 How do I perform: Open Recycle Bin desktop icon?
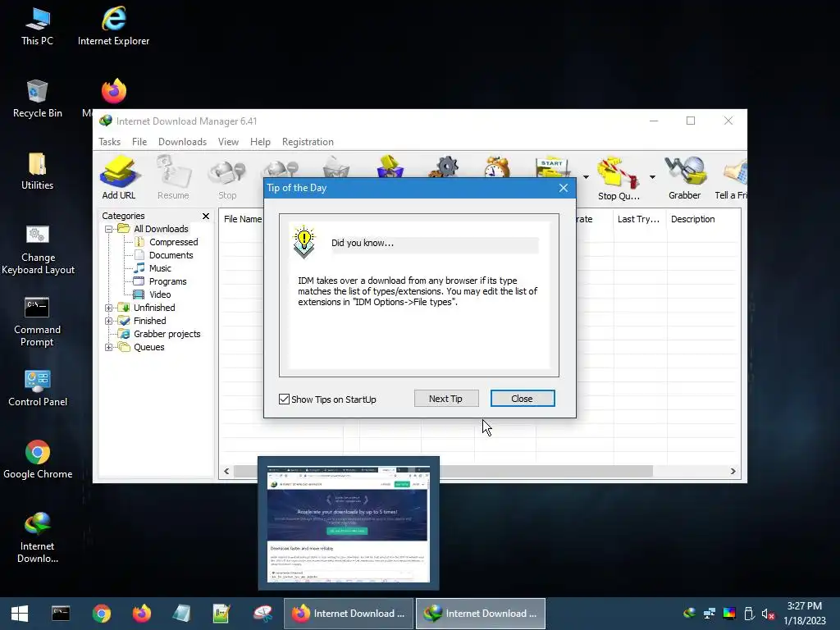tap(37, 99)
